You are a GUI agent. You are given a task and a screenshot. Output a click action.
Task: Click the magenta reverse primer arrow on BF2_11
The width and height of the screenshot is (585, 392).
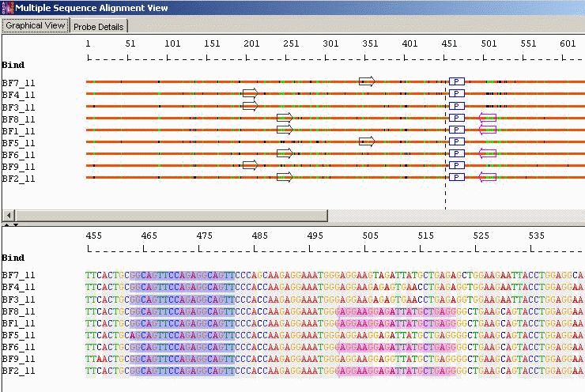coord(488,177)
